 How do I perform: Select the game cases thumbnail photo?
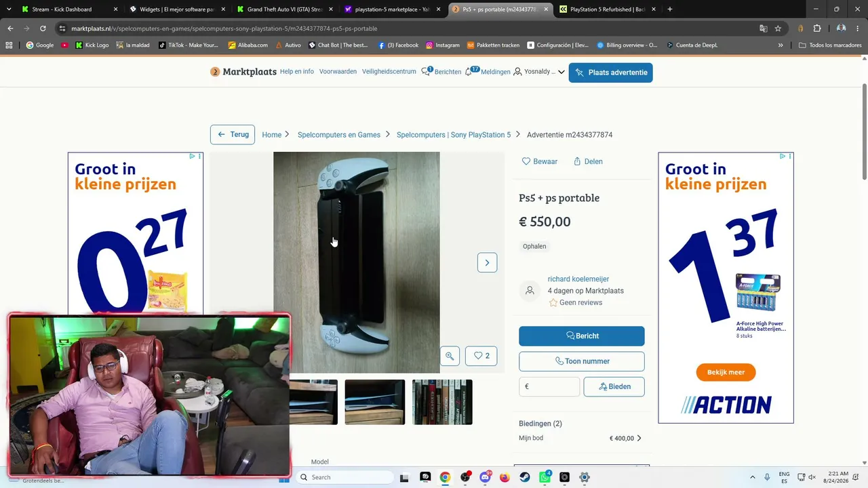442,402
